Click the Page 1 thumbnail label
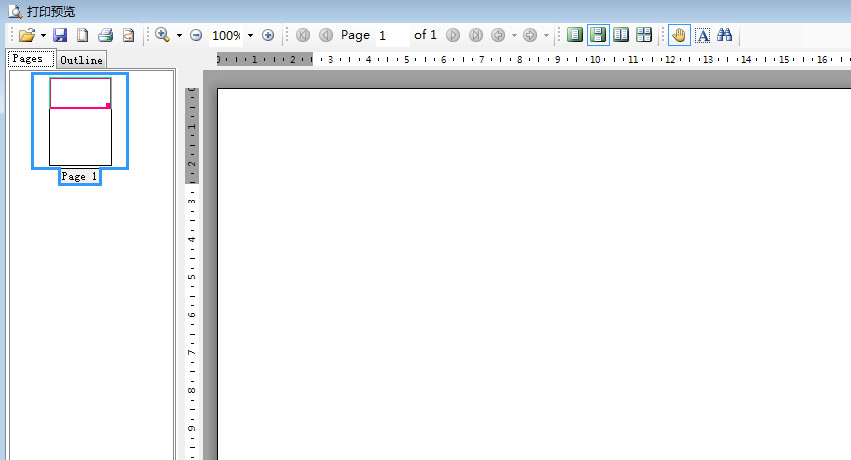Image resolution: width=851 pixels, height=460 pixels. tap(80, 177)
